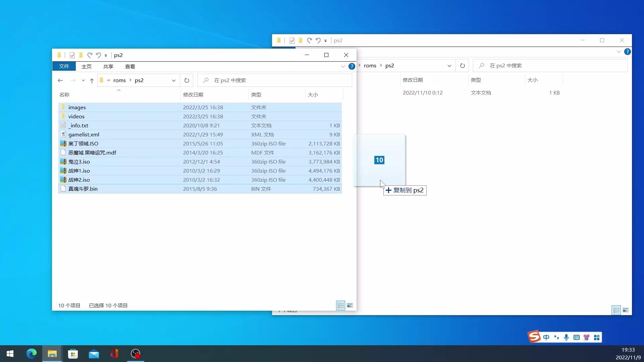Click the Redo icon in front quick access toolbar
644x362 pixels.
tap(90, 55)
